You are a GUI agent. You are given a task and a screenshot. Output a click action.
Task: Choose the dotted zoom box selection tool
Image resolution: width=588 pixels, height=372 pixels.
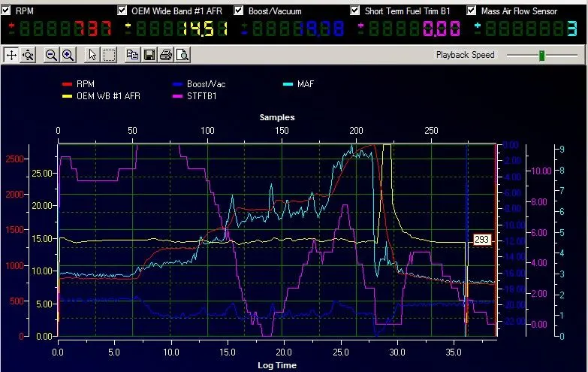pyautogui.click(x=109, y=55)
